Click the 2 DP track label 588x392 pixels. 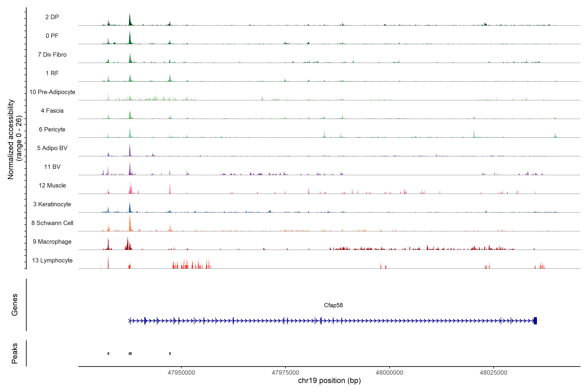52,17
